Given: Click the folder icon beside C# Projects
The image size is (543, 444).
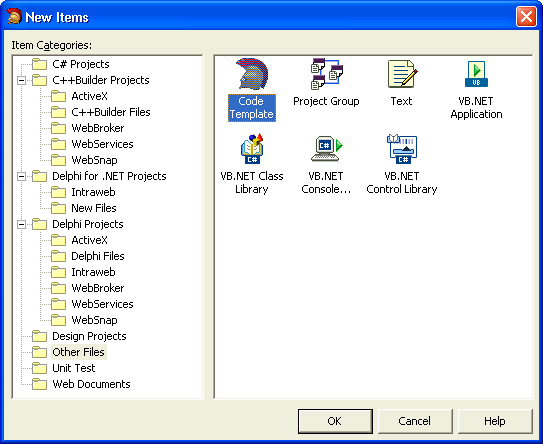Looking at the screenshot, I should [39, 64].
